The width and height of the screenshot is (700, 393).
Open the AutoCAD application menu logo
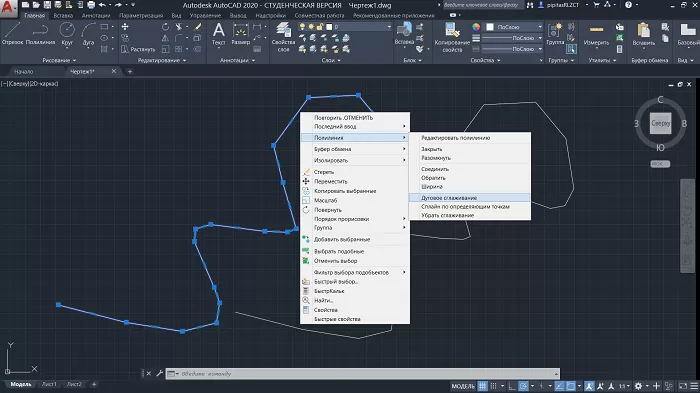coord(8,8)
